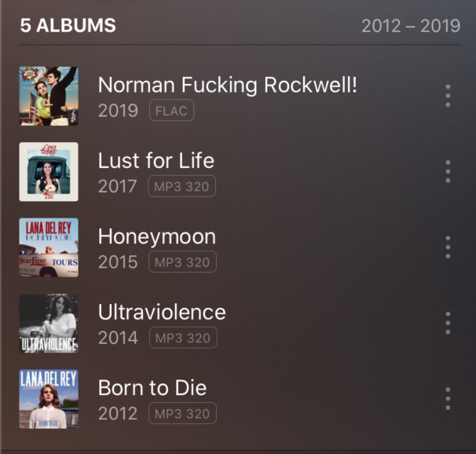Image resolution: width=476 pixels, height=454 pixels.
Task: Open three-dot menu for Ultraviolence
Action: 448,323
